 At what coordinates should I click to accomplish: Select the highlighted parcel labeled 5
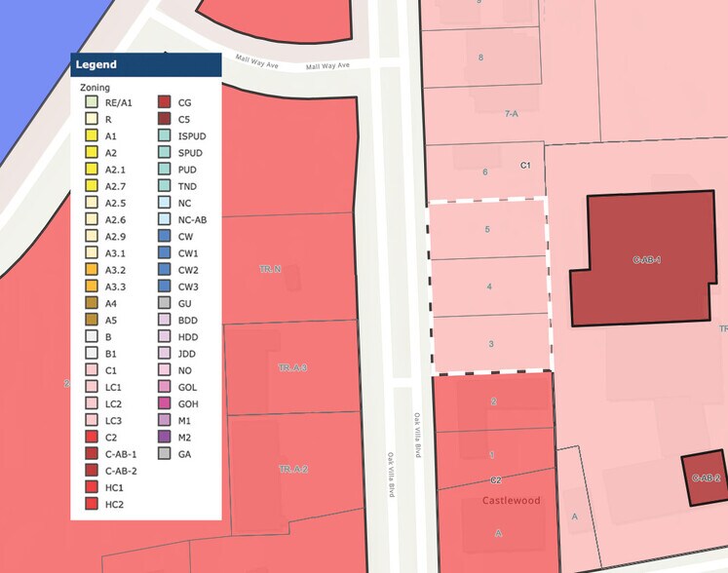point(486,229)
